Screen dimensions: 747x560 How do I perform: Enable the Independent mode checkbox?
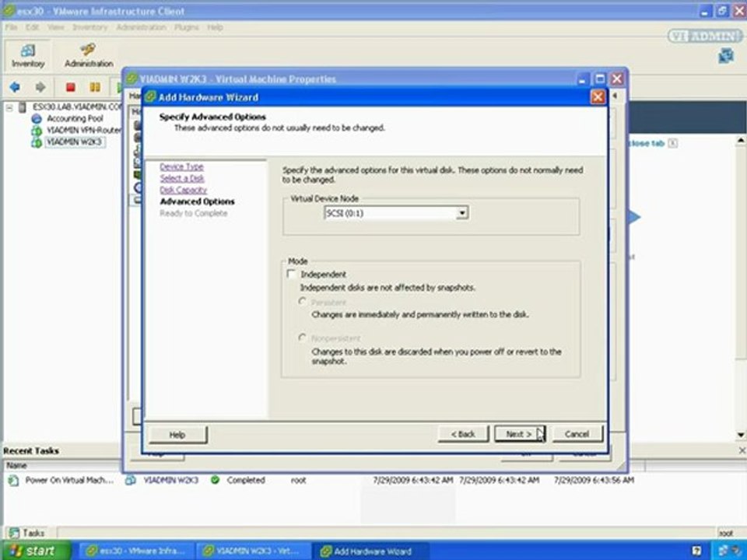tap(291, 275)
